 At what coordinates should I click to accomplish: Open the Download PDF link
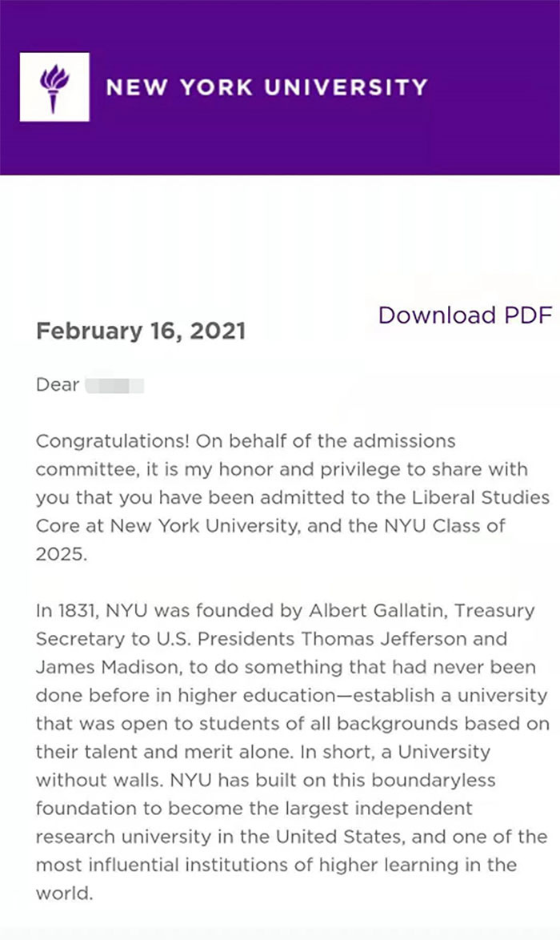pos(465,315)
